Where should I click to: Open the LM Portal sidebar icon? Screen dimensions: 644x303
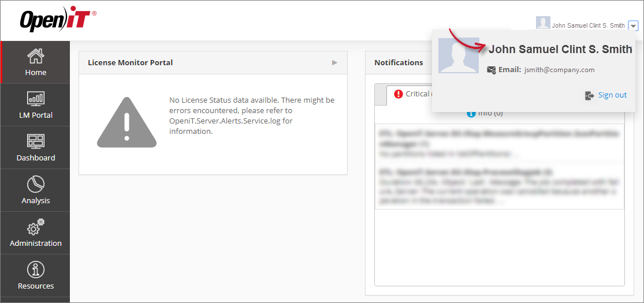tap(36, 99)
